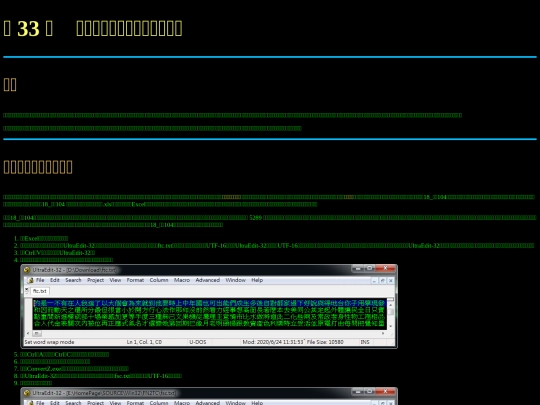The width and height of the screenshot is (540, 405).
Task: Minimize the UltraEdit ftc.txt window
Action: [x=358, y=268]
